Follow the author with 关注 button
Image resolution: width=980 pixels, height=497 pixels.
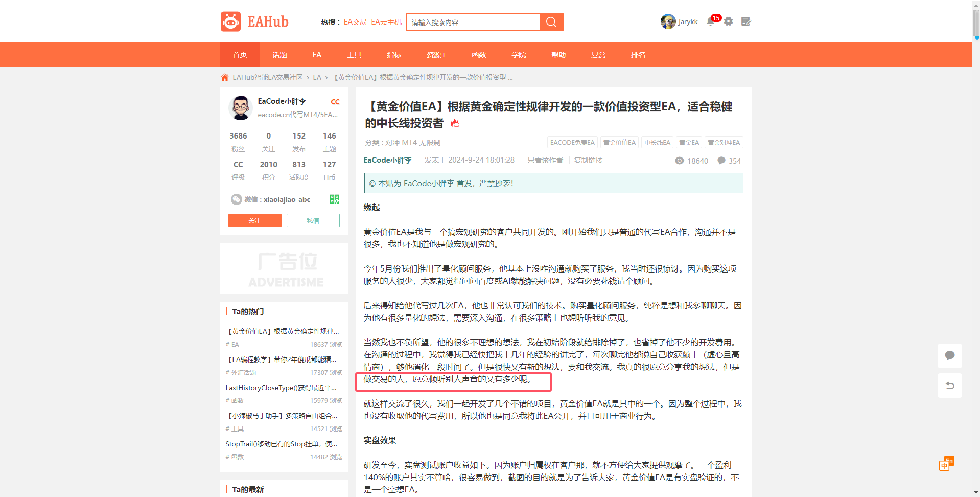[x=255, y=220]
